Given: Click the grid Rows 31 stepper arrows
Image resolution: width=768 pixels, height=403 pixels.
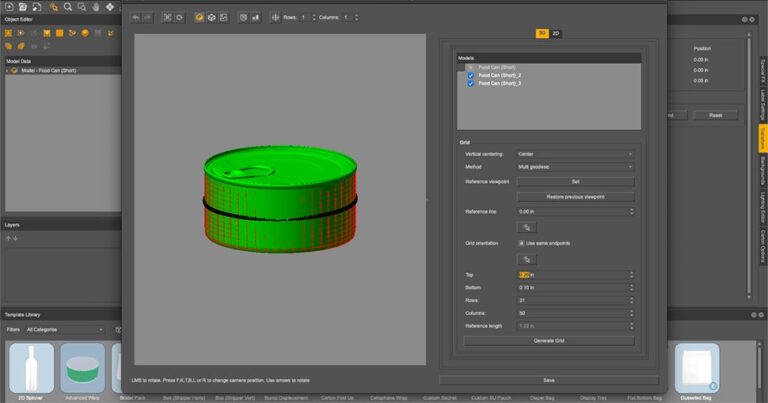Looking at the screenshot, I should click(x=631, y=300).
